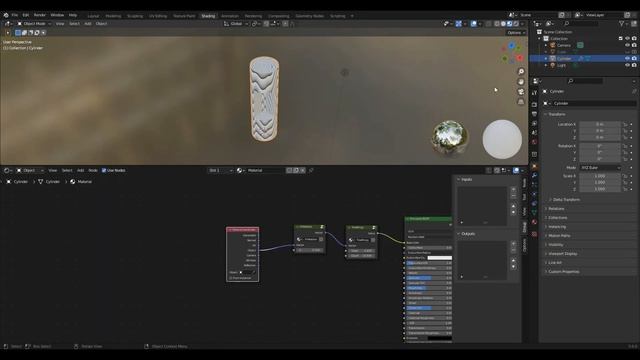Hide Light in viewport via eye icon
The height and width of the screenshot is (360, 640).
[627, 65]
